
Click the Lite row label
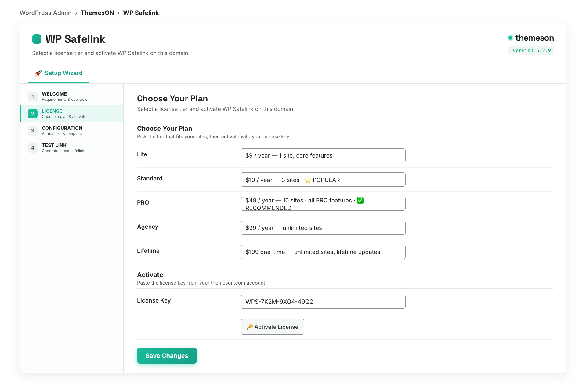click(x=142, y=154)
